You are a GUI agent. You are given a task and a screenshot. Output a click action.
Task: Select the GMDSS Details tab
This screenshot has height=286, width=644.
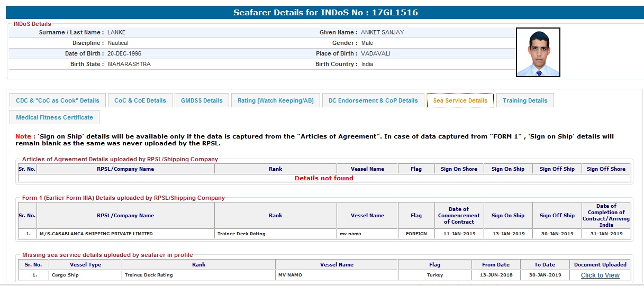coord(202,100)
